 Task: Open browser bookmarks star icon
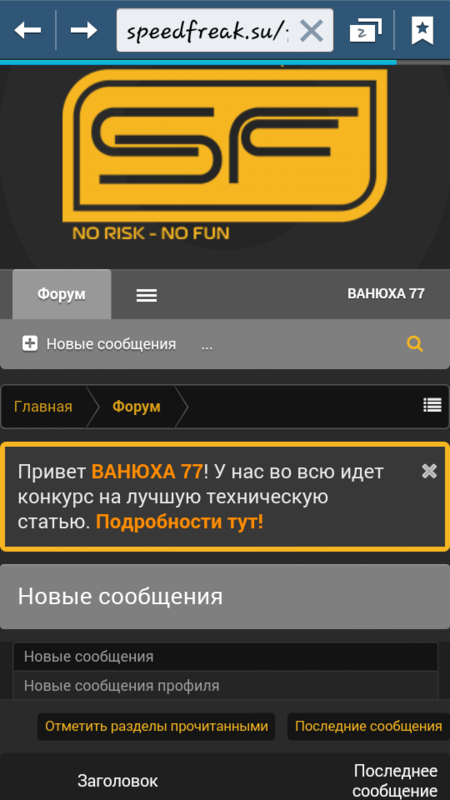click(x=422, y=31)
